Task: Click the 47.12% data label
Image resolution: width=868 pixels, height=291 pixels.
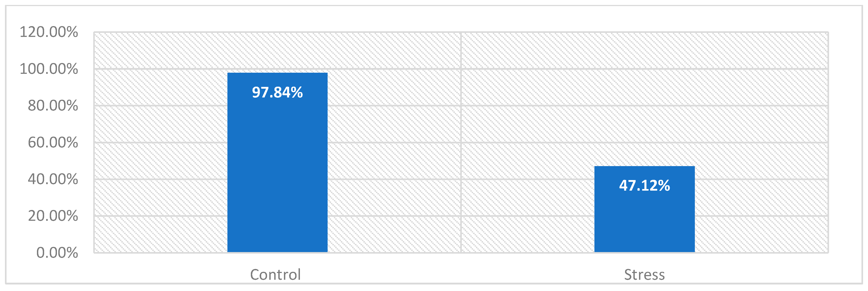Action: (644, 186)
